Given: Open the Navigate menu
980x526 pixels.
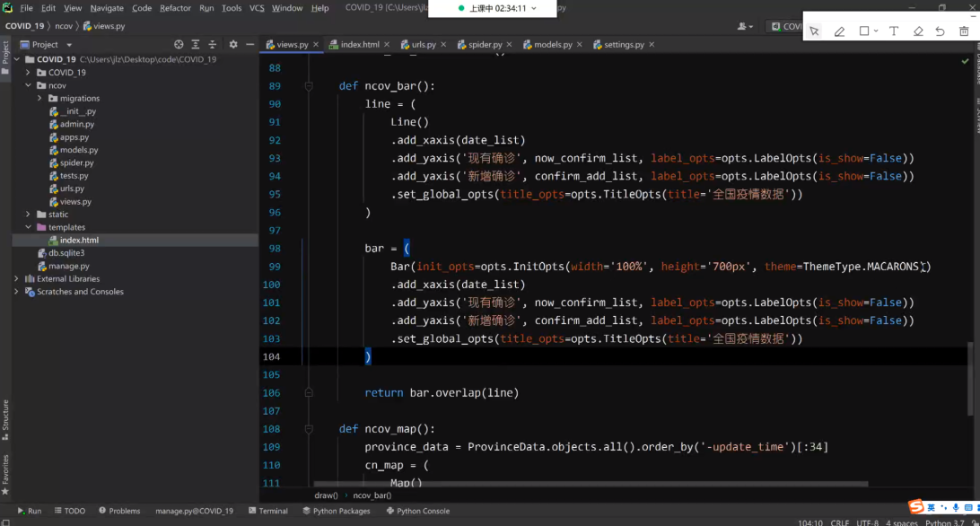Looking at the screenshot, I should [x=107, y=8].
